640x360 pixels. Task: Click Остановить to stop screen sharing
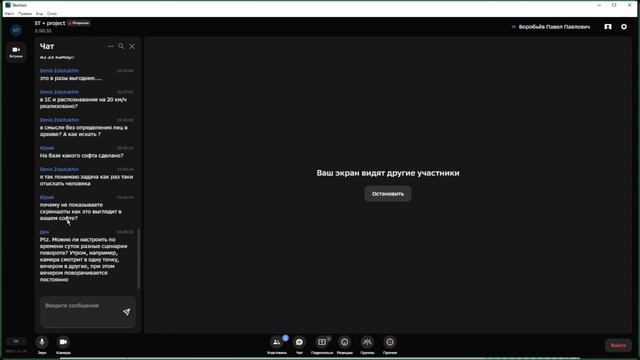pos(388,194)
